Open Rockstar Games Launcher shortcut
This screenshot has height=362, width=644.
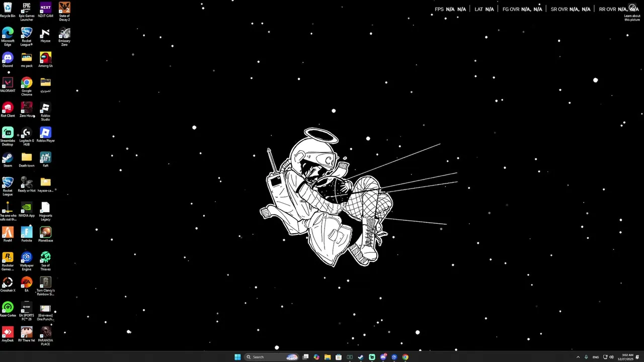coord(8,261)
